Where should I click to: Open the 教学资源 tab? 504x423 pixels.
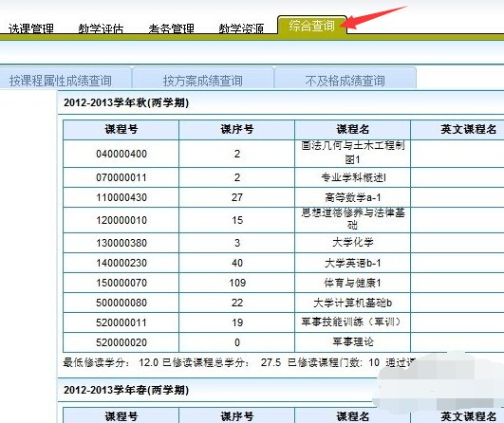241,28
